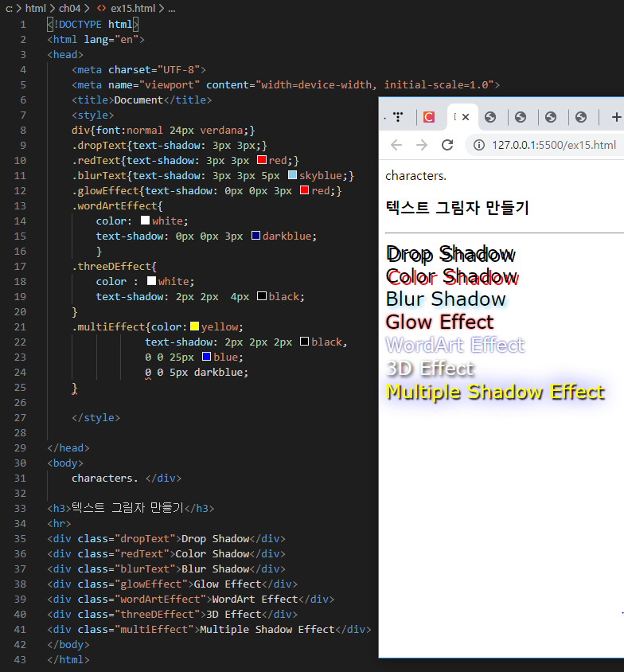This screenshot has width=624, height=672.
Task: Open site info icon beside the address
Action: [x=479, y=145]
